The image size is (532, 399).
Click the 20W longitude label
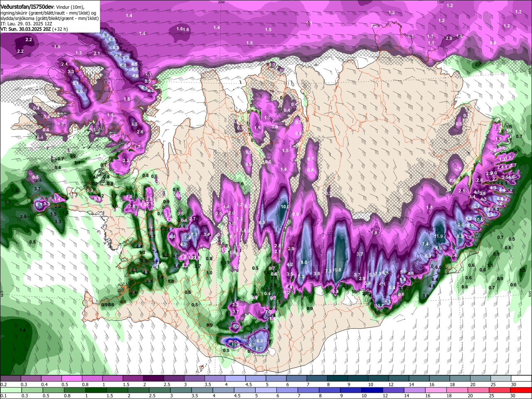pos(221,2)
